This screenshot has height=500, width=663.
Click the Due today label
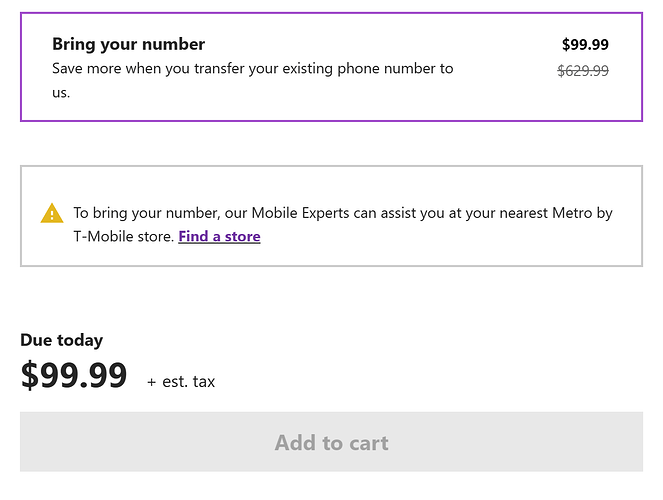(61, 340)
